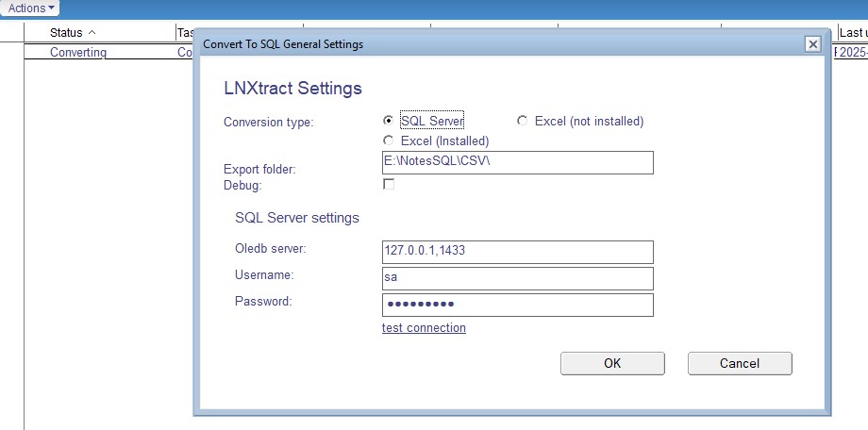This screenshot has width=868, height=430.
Task: Click the test connection link
Action: click(424, 328)
